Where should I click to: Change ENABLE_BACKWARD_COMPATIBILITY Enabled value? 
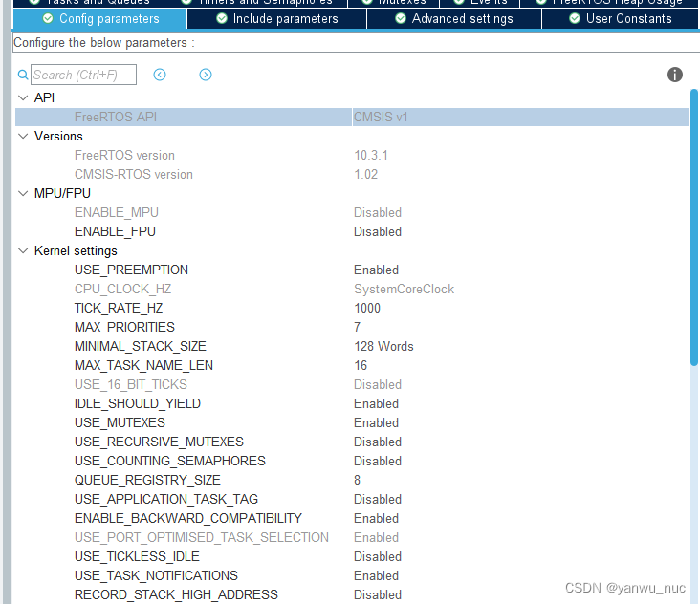click(x=376, y=518)
